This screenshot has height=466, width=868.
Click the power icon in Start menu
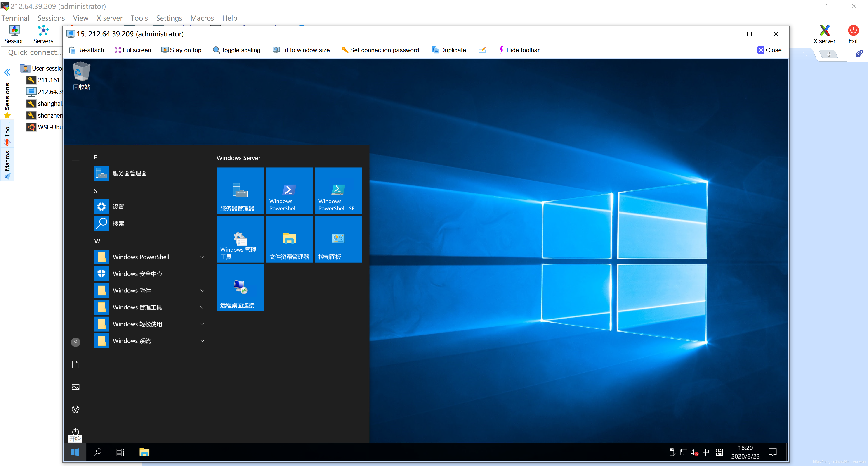[x=75, y=432]
